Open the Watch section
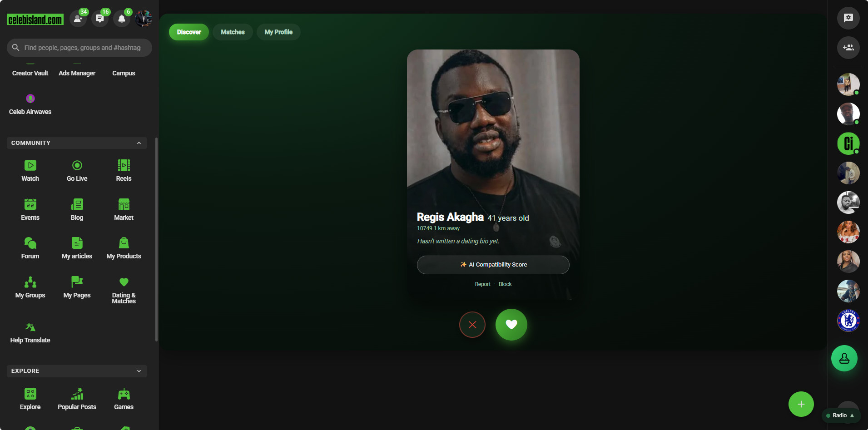The image size is (868, 430). click(x=30, y=171)
